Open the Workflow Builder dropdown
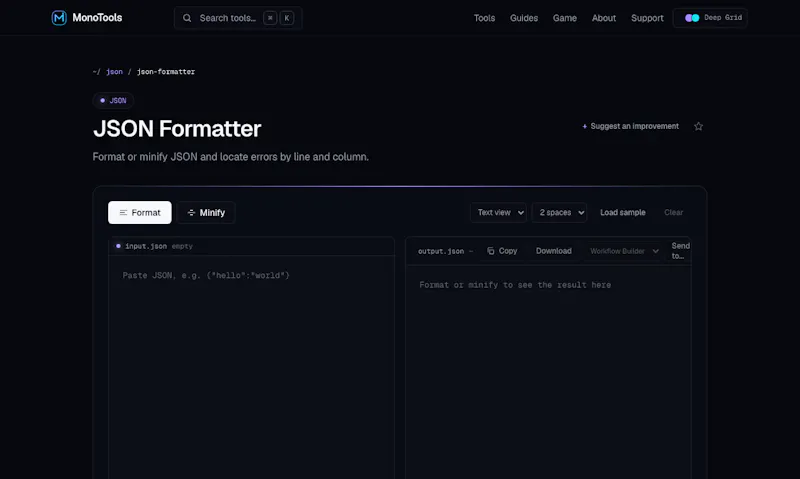The image size is (800, 479). coord(624,251)
